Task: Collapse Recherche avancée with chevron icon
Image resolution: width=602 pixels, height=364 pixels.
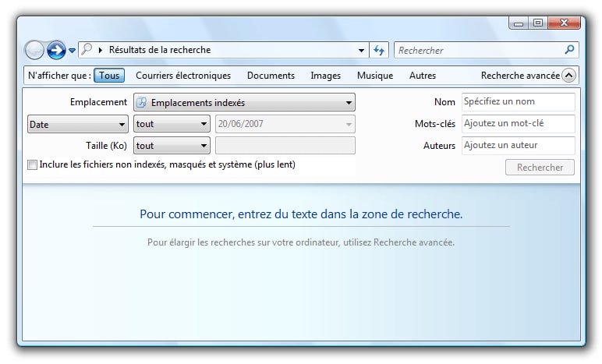Action: [568, 76]
